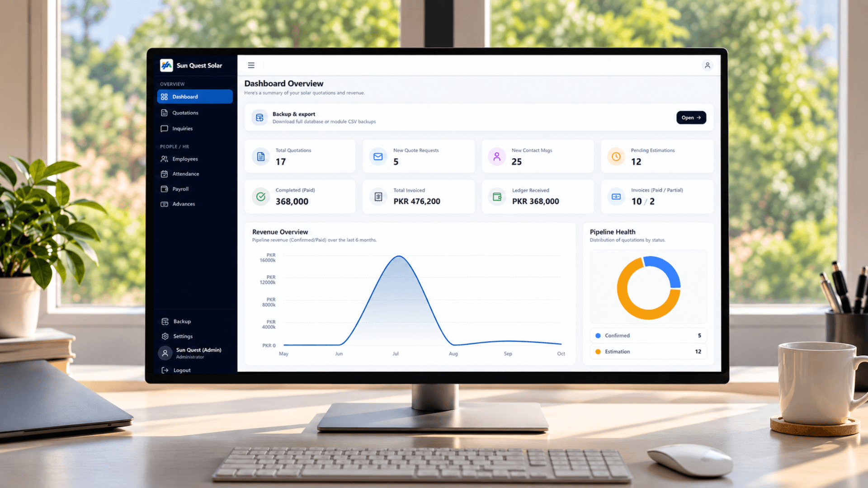Screen dimensions: 868x488
Task: Click the Completed (Paid) checkmark icon
Action: click(x=261, y=197)
